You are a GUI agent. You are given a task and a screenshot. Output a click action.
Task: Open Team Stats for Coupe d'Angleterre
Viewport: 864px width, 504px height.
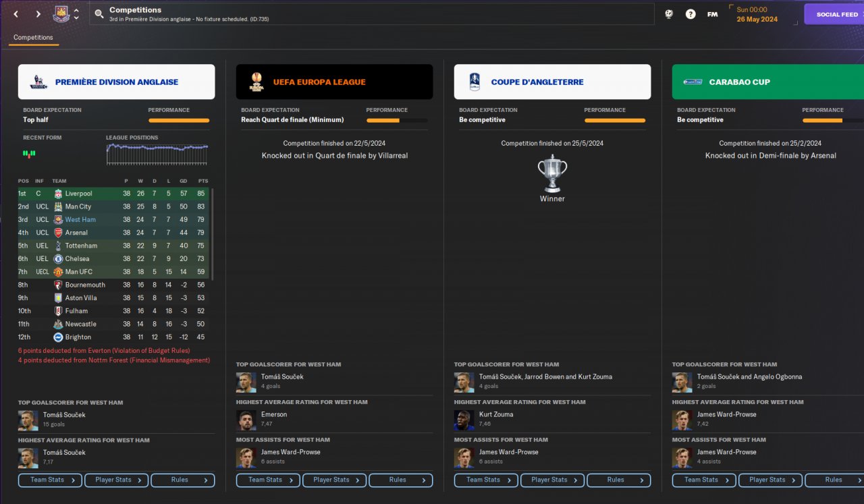click(x=486, y=480)
